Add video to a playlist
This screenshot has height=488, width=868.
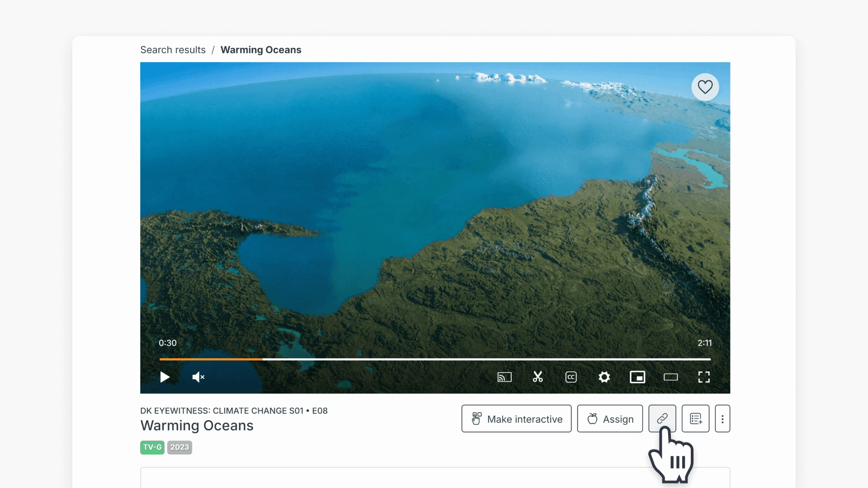695,418
